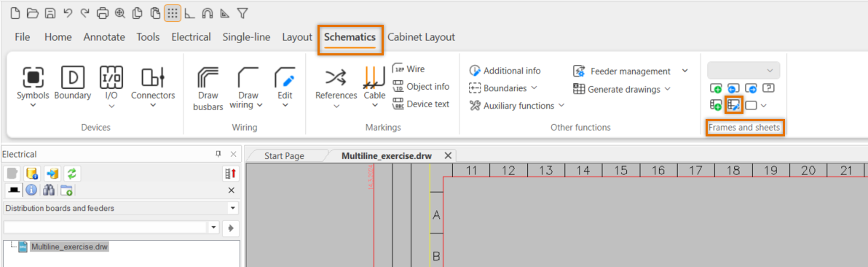
Task: Toggle the dotted grid button in quick toolbar
Action: tap(173, 13)
